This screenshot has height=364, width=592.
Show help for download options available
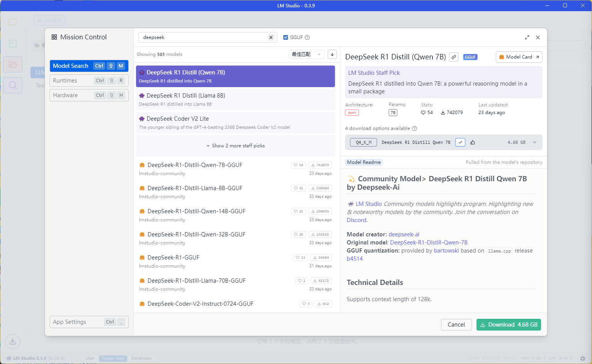415,128
